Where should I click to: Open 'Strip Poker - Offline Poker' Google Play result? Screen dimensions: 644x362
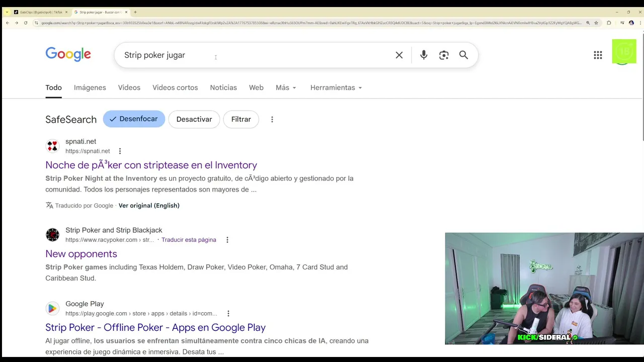click(155, 327)
